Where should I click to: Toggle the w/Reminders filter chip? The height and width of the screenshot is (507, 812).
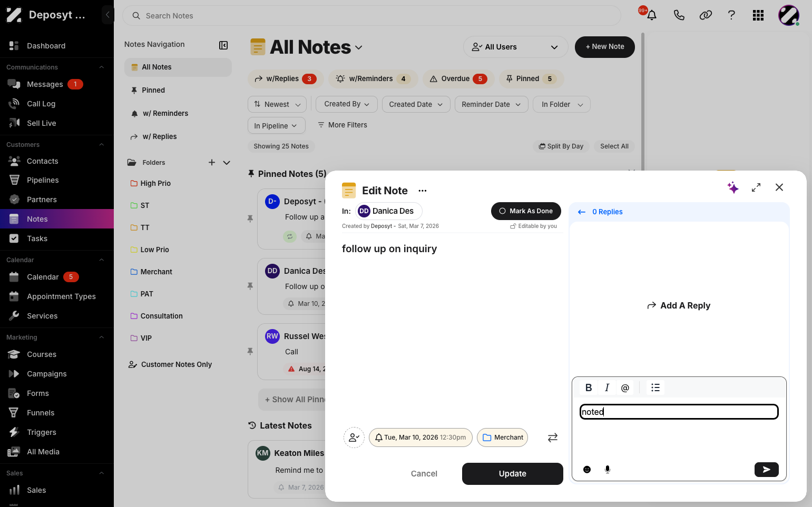pos(373,79)
